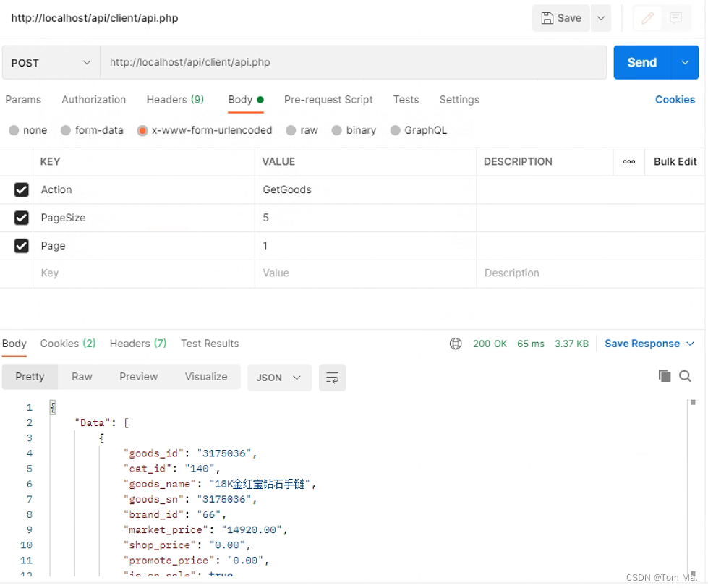Click the Send button's split dropdown arrow
Screen dimensions: 708x588
point(684,62)
